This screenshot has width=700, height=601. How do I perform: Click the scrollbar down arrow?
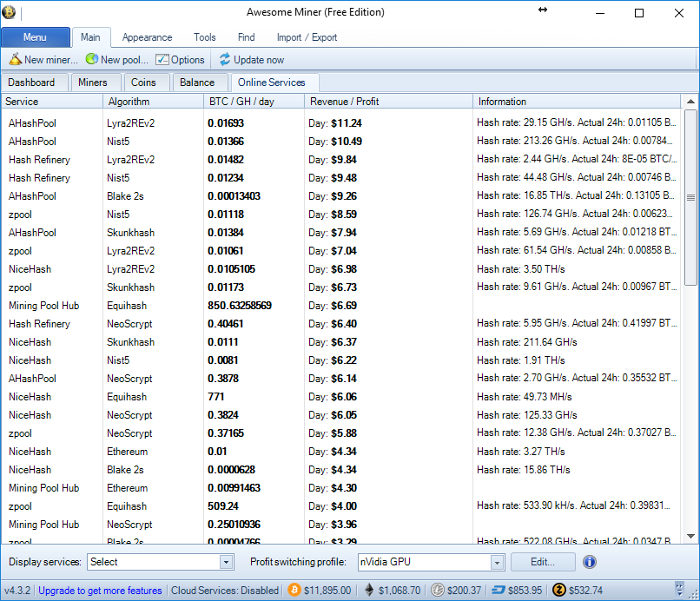pyautogui.click(x=690, y=536)
